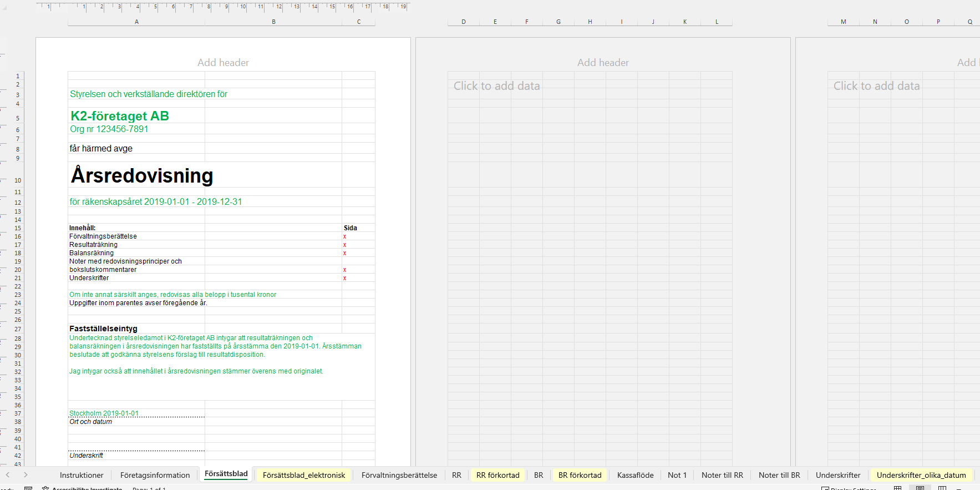Open Display Settings in status bar
This screenshot has width=980, height=490.
[849, 488]
